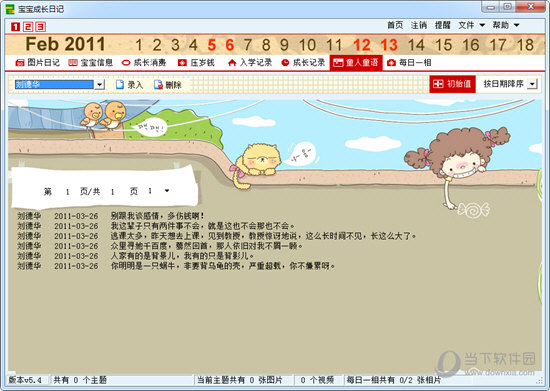Select calendar day 9
The image size is (550, 391).
(x=284, y=45)
